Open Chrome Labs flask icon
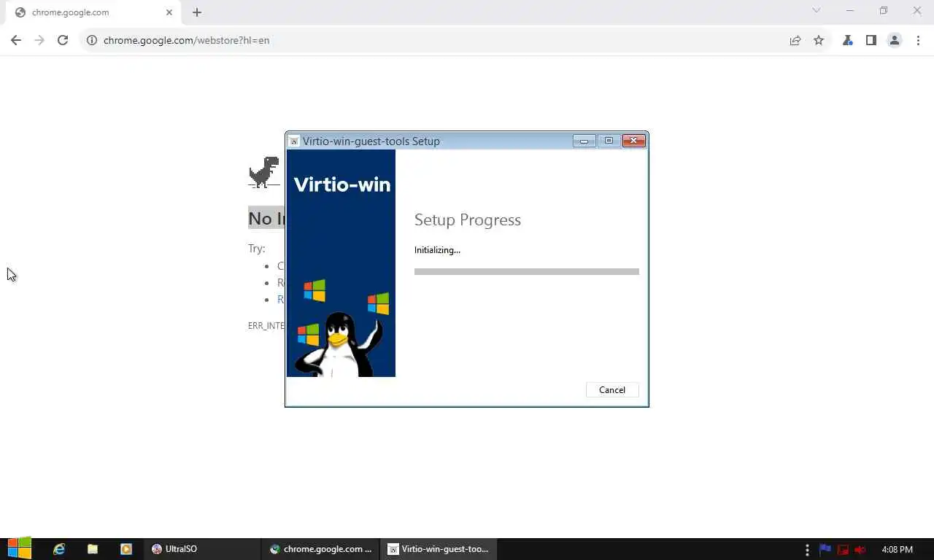 (x=847, y=40)
